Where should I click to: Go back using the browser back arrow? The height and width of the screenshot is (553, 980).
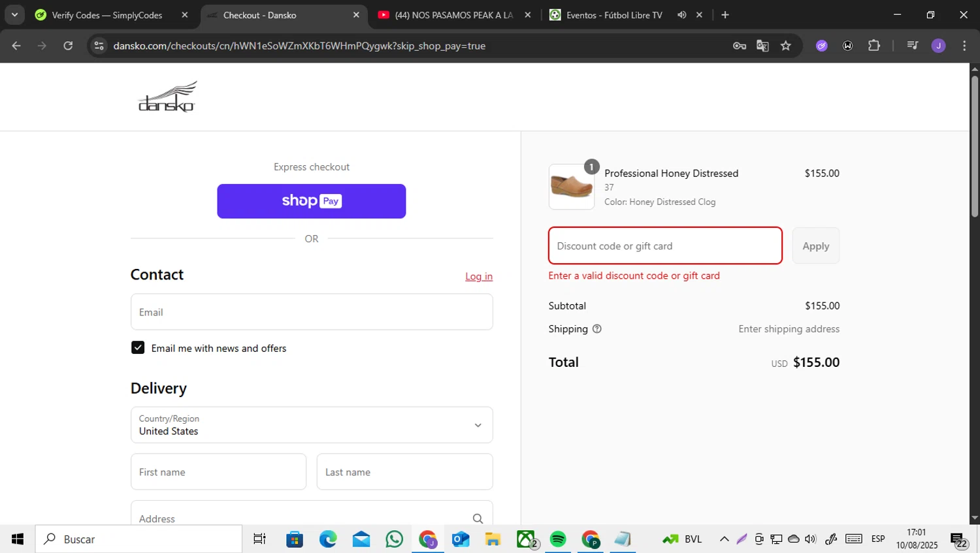click(16, 46)
